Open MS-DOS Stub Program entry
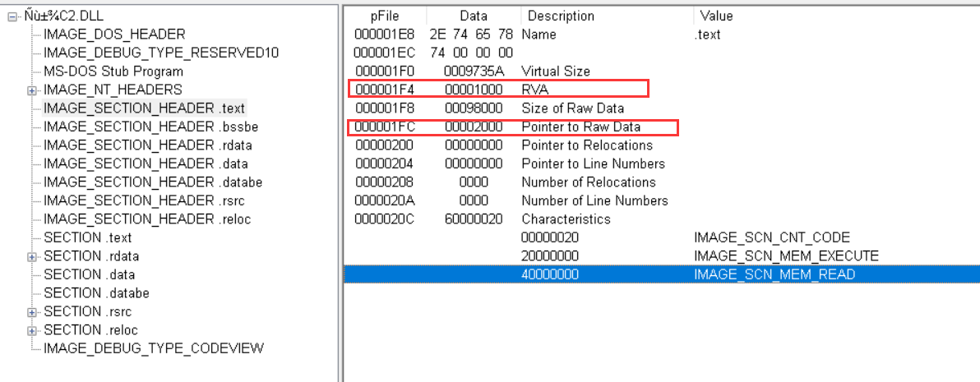Image resolution: width=980 pixels, height=382 pixels. pyautogui.click(x=113, y=71)
